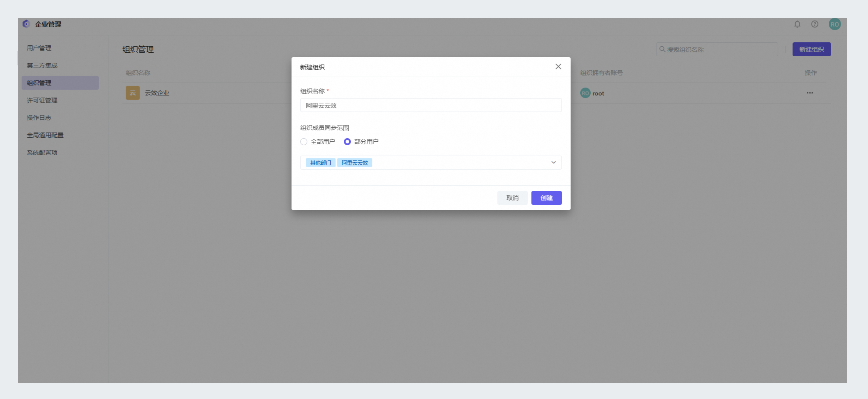The width and height of the screenshot is (868, 399).
Task: Click the 企业管理 logo icon
Action: click(x=26, y=24)
